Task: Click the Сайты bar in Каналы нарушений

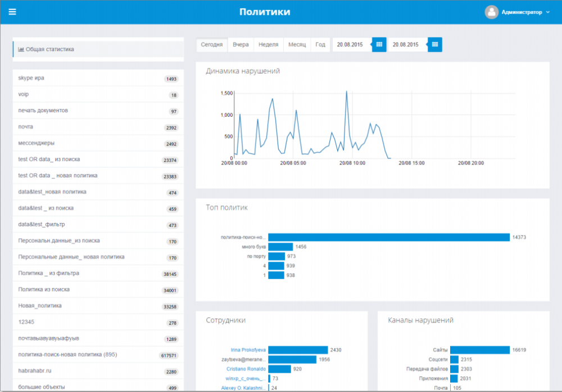Action: click(480, 350)
